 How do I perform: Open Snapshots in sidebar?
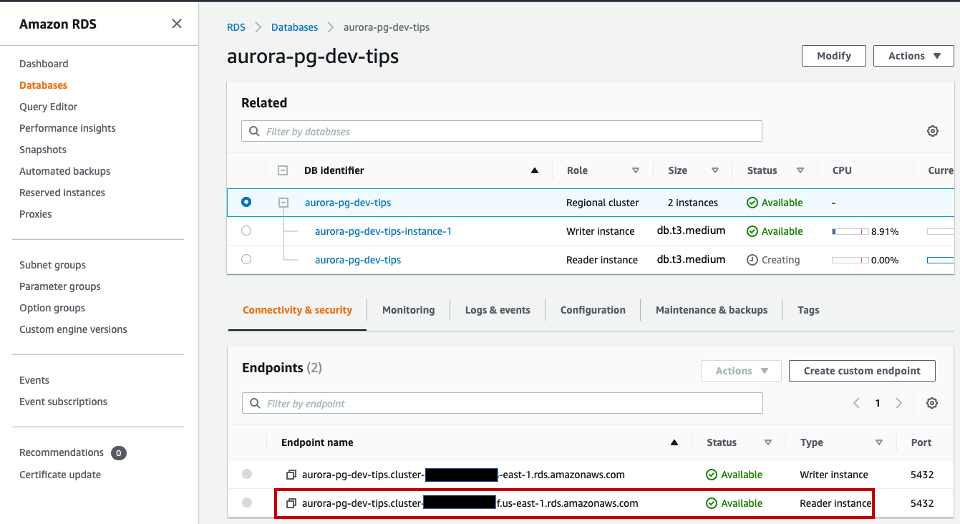[42, 149]
